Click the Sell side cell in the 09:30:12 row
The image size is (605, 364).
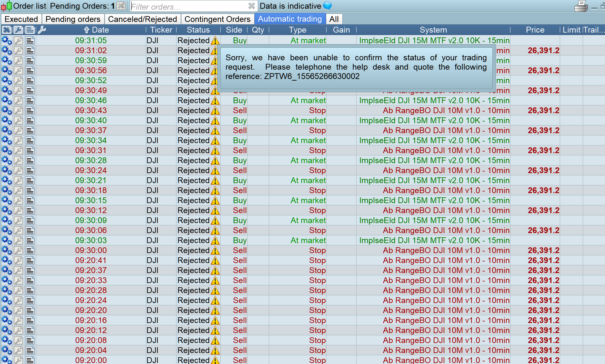[240, 211]
